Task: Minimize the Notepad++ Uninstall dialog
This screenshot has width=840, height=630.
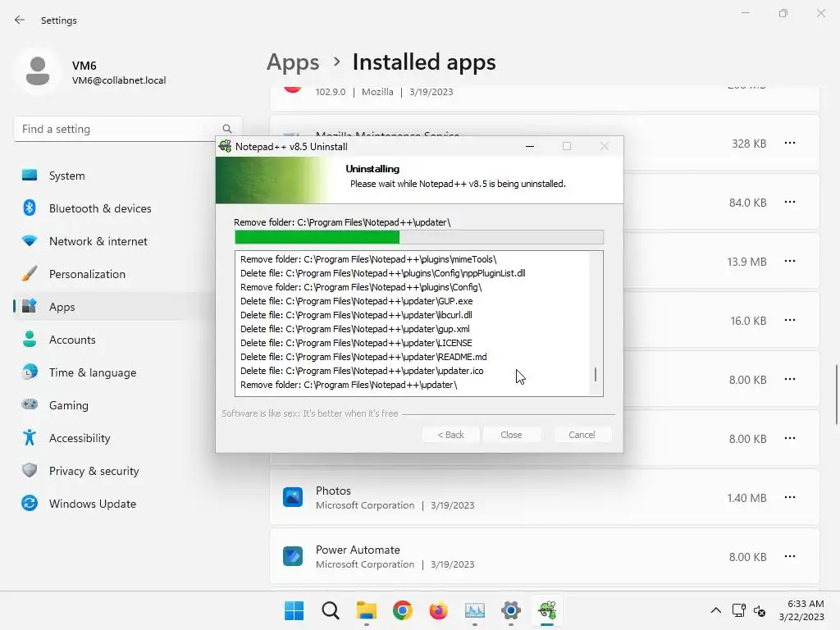Action: [x=530, y=146]
